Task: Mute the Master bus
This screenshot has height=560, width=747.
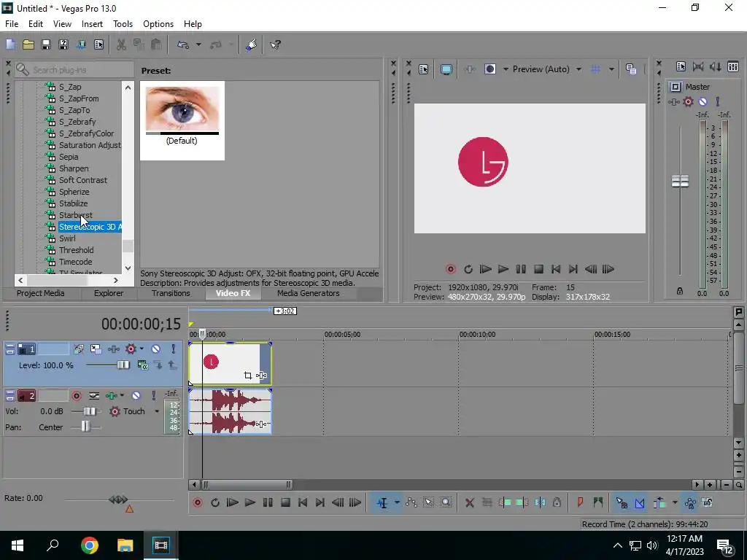Action: click(703, 102)
